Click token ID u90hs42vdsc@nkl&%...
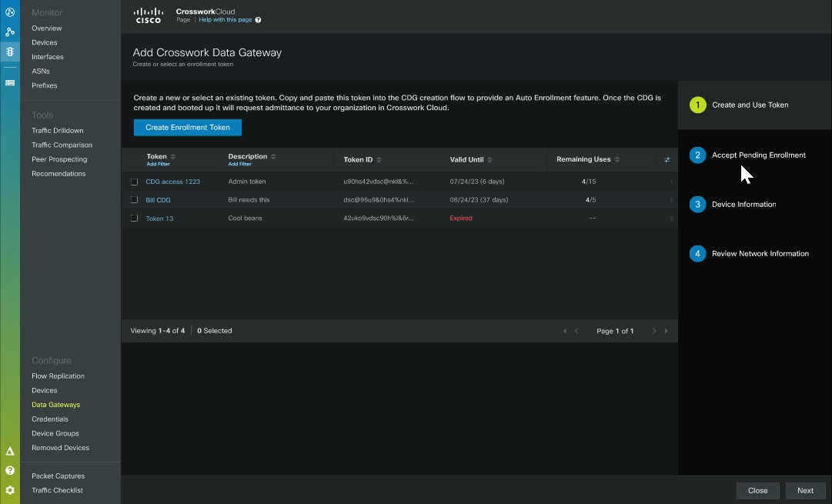This screenshot has height=504, width=832. tap(379, 182)
